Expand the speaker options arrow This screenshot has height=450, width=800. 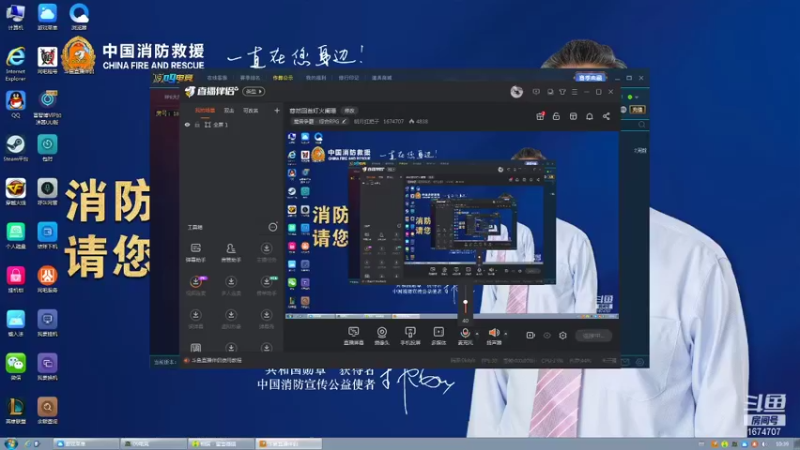point(506,334)
